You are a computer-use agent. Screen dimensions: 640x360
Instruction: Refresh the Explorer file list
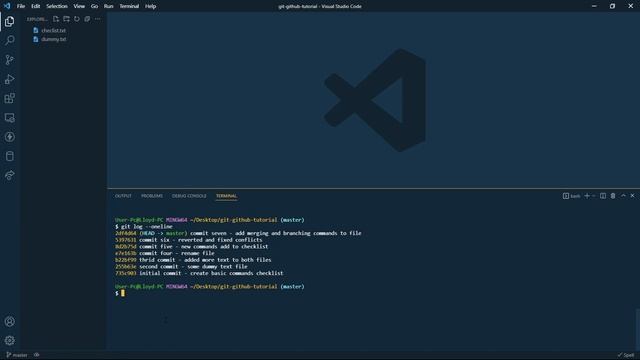click(x=77, y=19)
